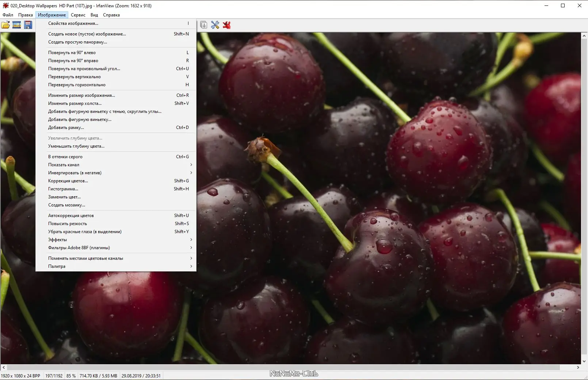Select Повысить резкость entry

[x=116, y=224]
